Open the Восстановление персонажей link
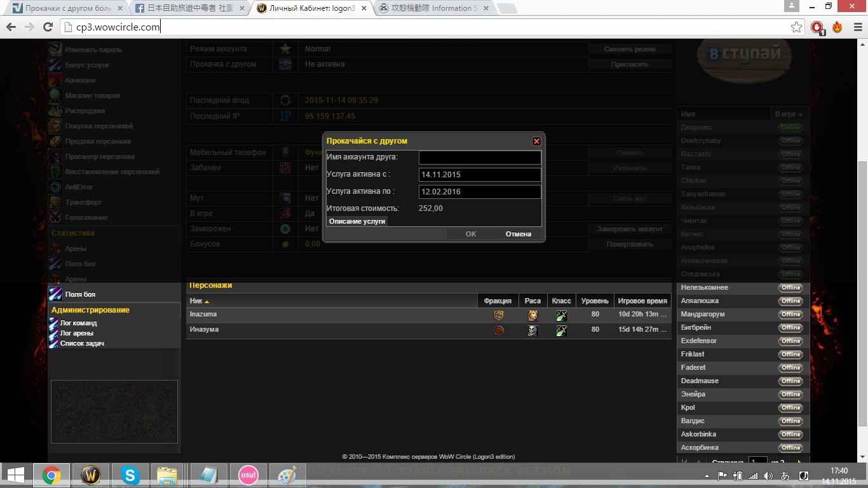Image resolution: width=868 pixels, height=488 pixels. (x=112, y=172)
